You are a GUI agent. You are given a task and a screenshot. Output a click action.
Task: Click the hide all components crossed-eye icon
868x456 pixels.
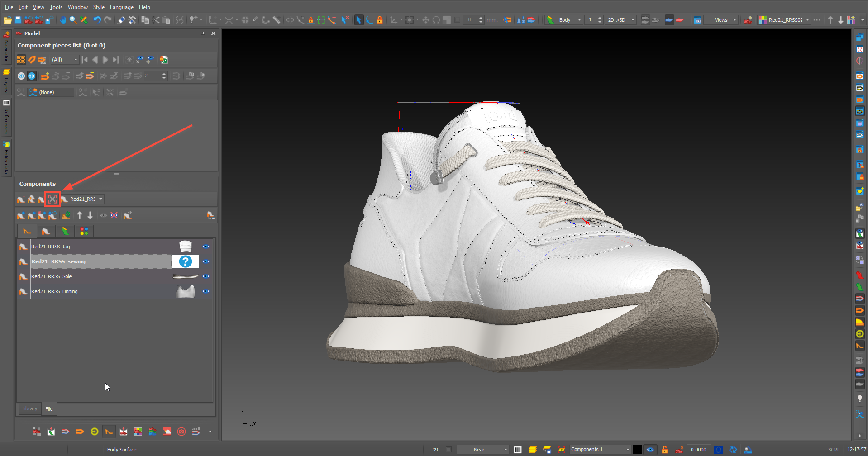(x=114, y=216)
